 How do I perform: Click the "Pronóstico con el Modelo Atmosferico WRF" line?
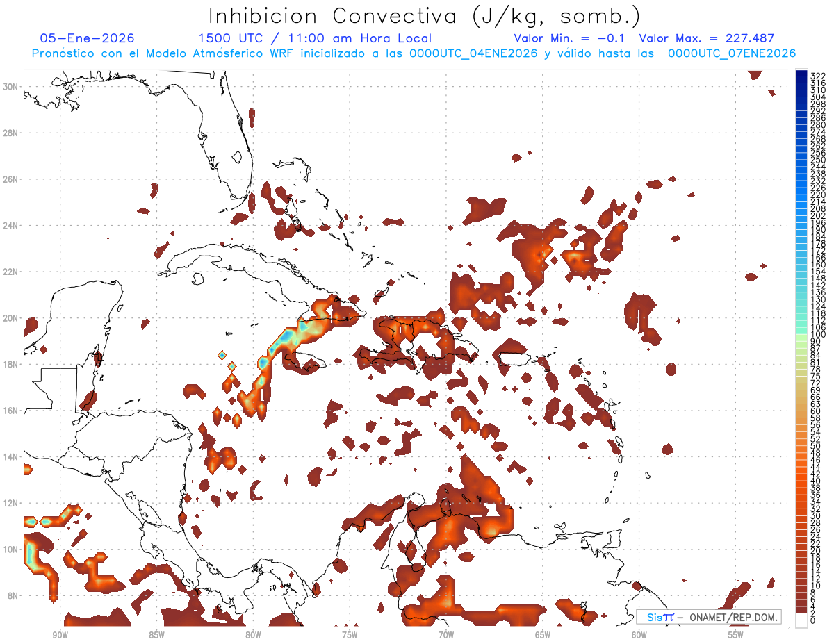[414, 53]
